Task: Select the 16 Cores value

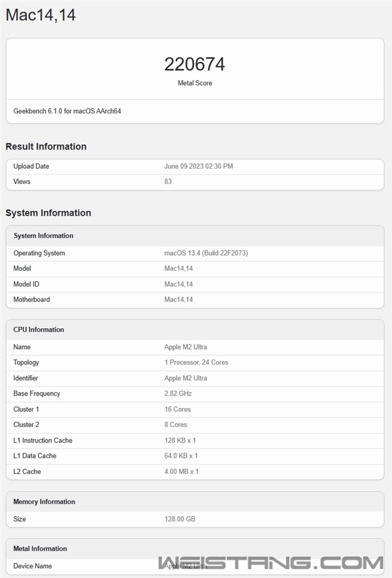Action: coord(178,409)
